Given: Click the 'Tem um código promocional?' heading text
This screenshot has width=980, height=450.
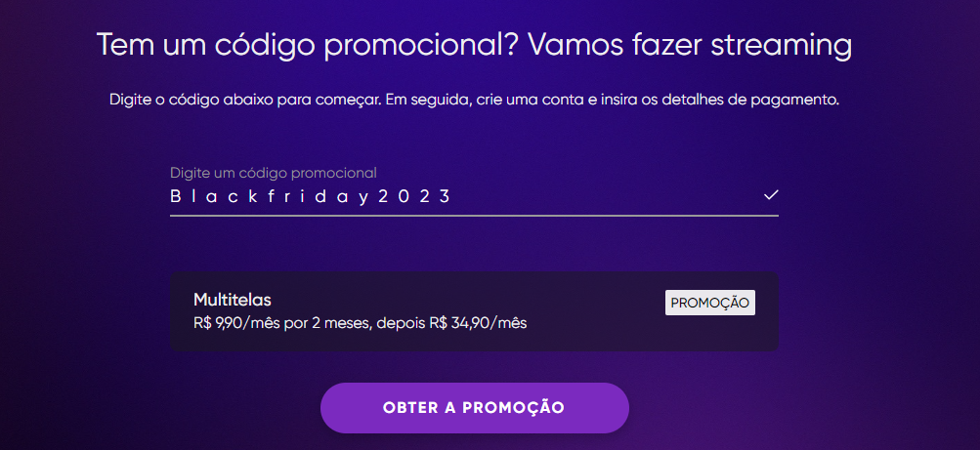Looking at the screenshot, I should point(308,46).
